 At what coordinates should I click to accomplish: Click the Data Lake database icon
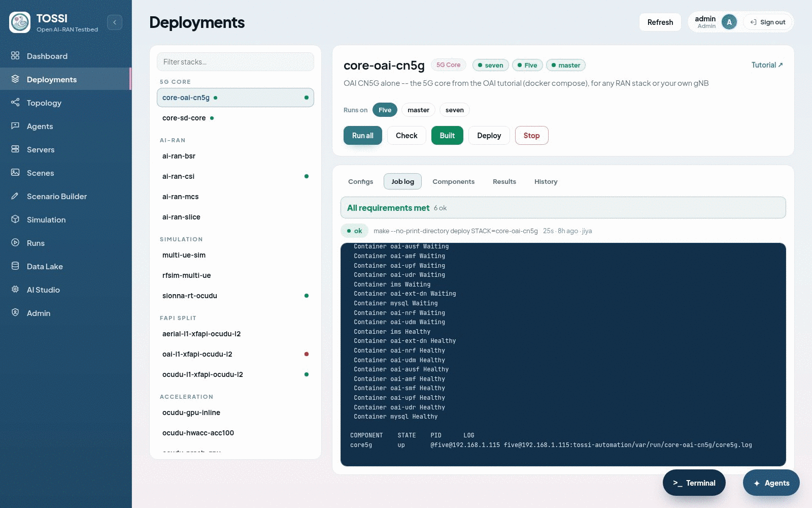[15, 266]
